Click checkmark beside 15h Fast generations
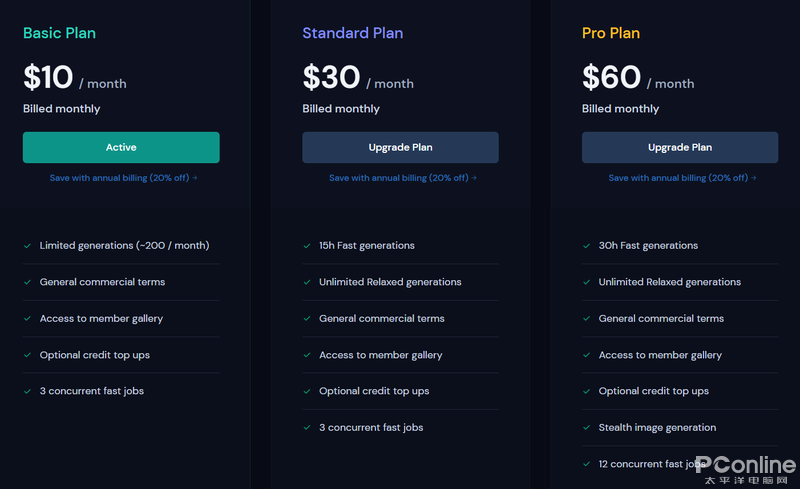This screenshot has height=489, width=800. (307, 246)
